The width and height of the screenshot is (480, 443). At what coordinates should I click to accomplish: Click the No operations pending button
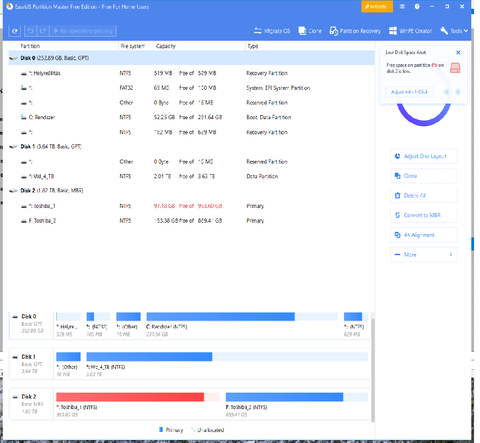[83, 31]
